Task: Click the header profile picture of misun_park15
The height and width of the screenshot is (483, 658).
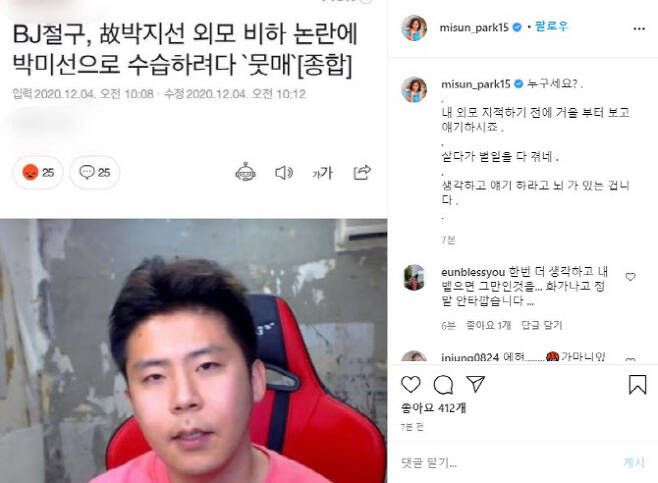Action: 414,28
